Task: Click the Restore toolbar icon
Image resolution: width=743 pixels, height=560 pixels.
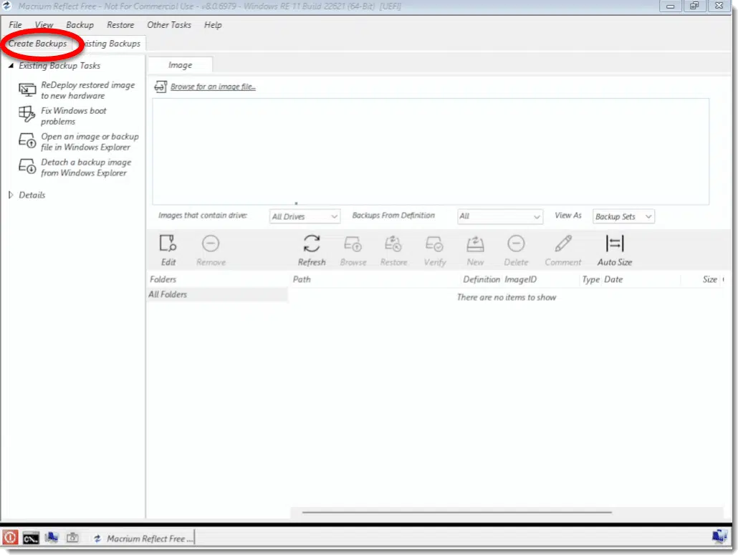Action: point(393,244)
